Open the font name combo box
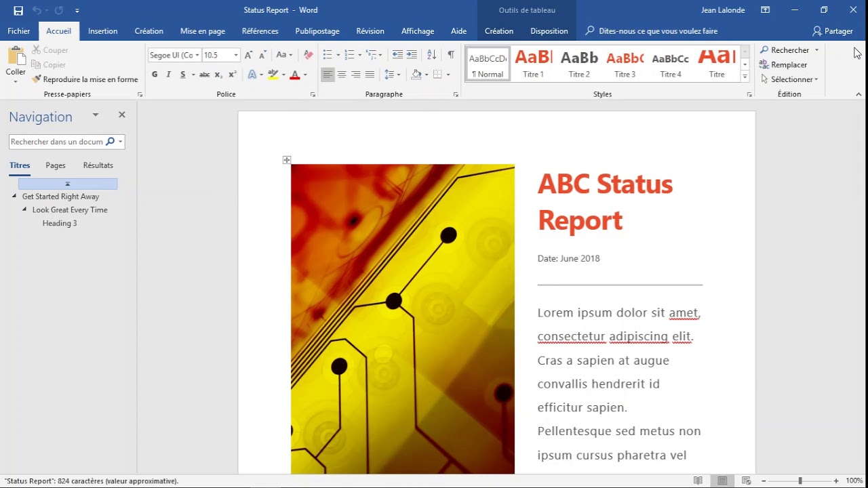This screenshot has width=868, height=488. coord(175,55)
